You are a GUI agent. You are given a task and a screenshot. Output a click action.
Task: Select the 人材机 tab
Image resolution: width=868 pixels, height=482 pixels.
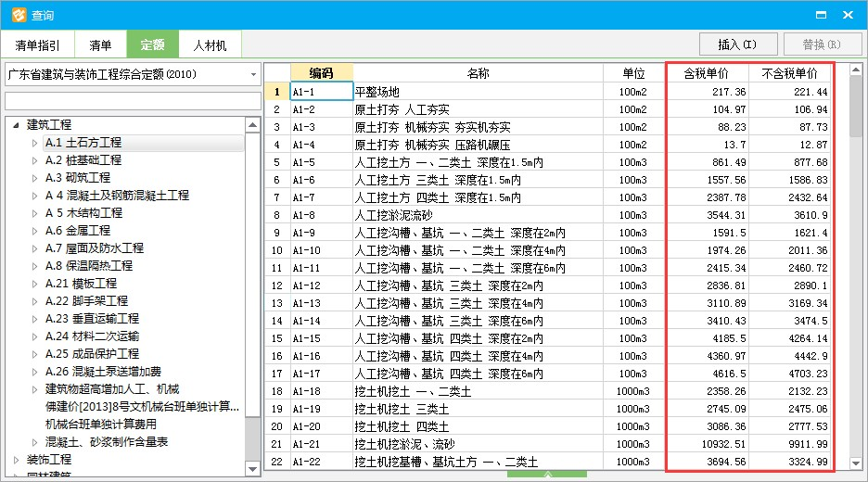click(210, 44)
